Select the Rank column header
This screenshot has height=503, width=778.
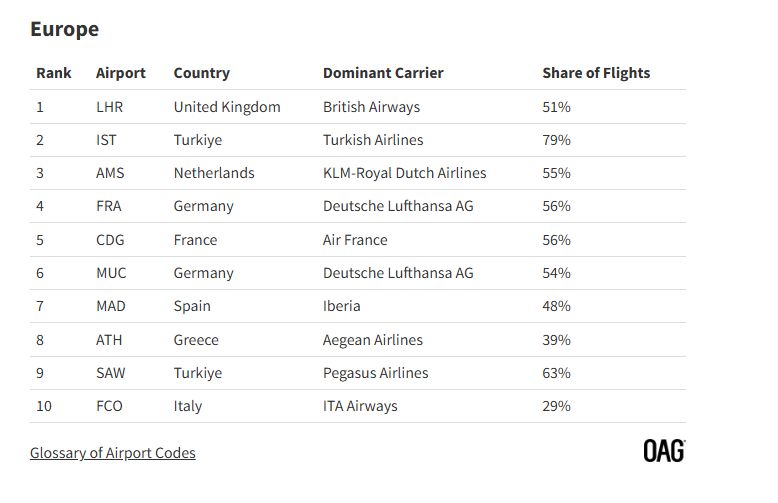pos(54,73)
